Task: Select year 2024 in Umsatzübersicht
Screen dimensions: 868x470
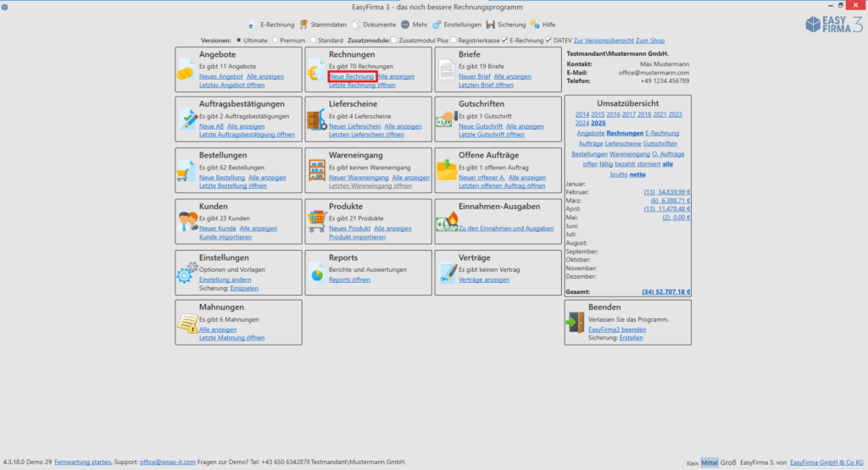Action: (581, 124)
